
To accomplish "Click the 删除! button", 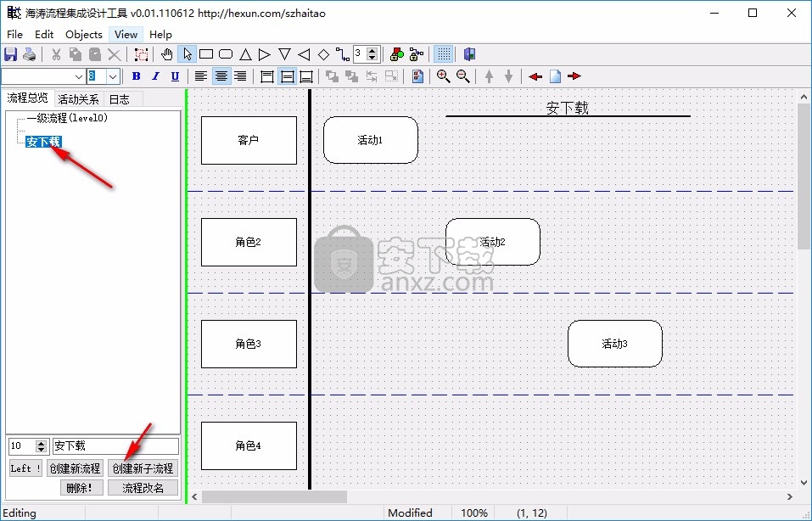I will point(81,488).
